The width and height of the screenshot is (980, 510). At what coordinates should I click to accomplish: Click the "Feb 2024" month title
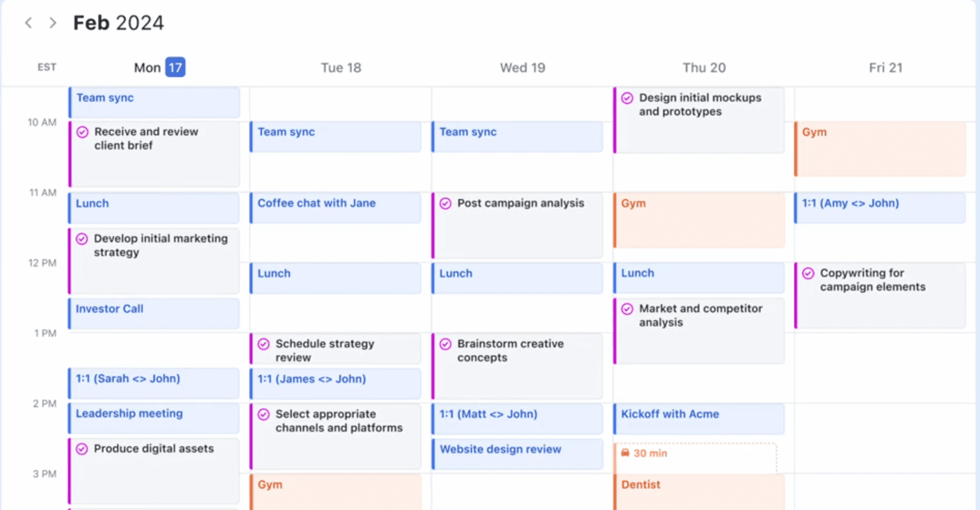(118, 22)
